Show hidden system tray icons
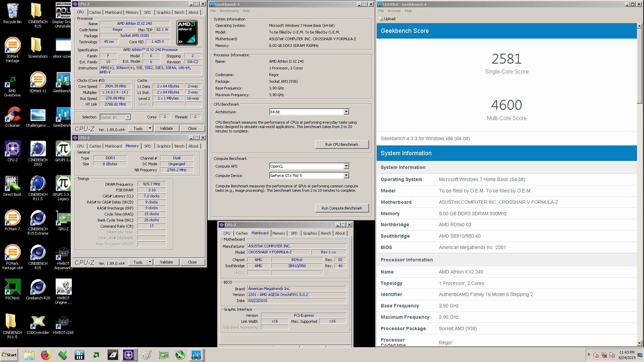The width and height of the screenshot is (644, 362). coord(589,355)
